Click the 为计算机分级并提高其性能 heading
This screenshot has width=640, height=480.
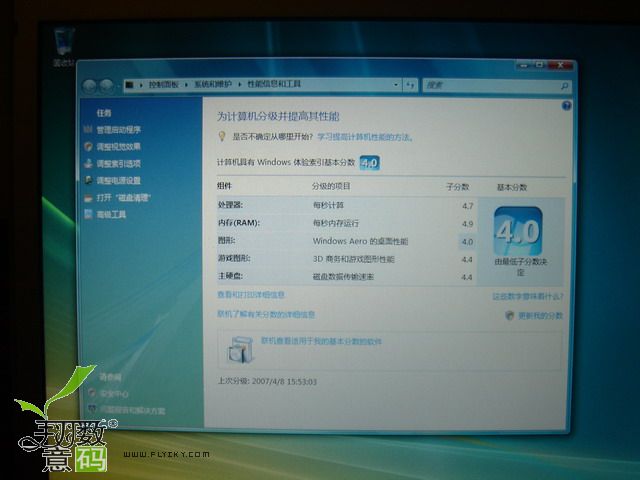278,117
